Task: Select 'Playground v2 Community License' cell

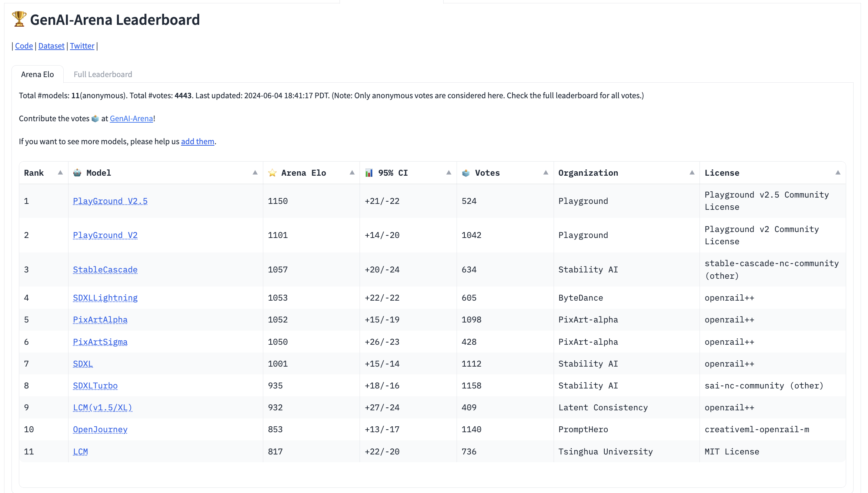Action: pos(773,235)
